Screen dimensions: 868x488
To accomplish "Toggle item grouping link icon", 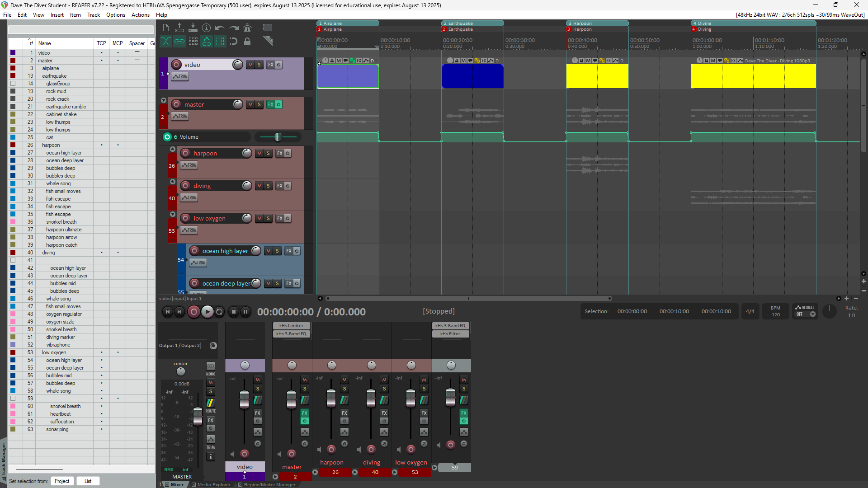I will [179, 41].
